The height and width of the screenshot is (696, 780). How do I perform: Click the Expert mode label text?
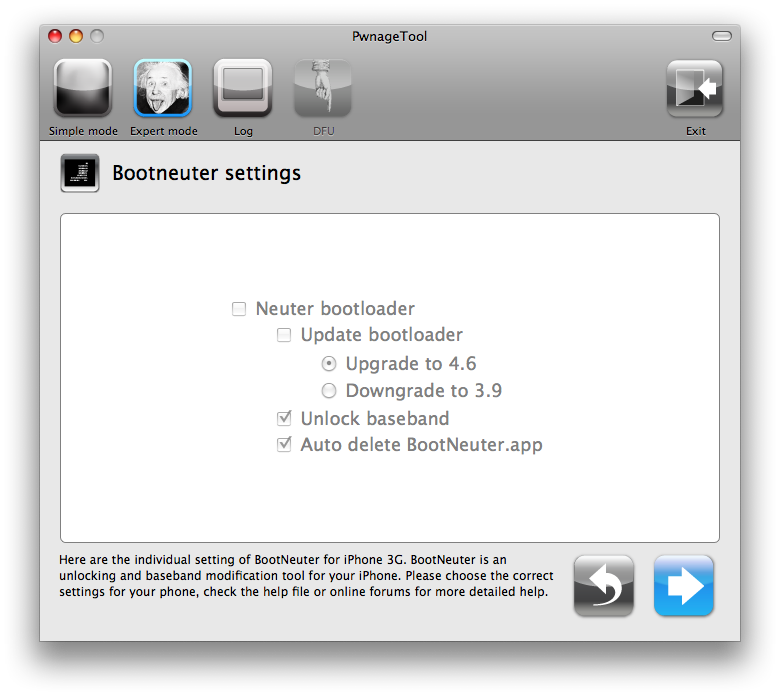[x=164, y=131]
